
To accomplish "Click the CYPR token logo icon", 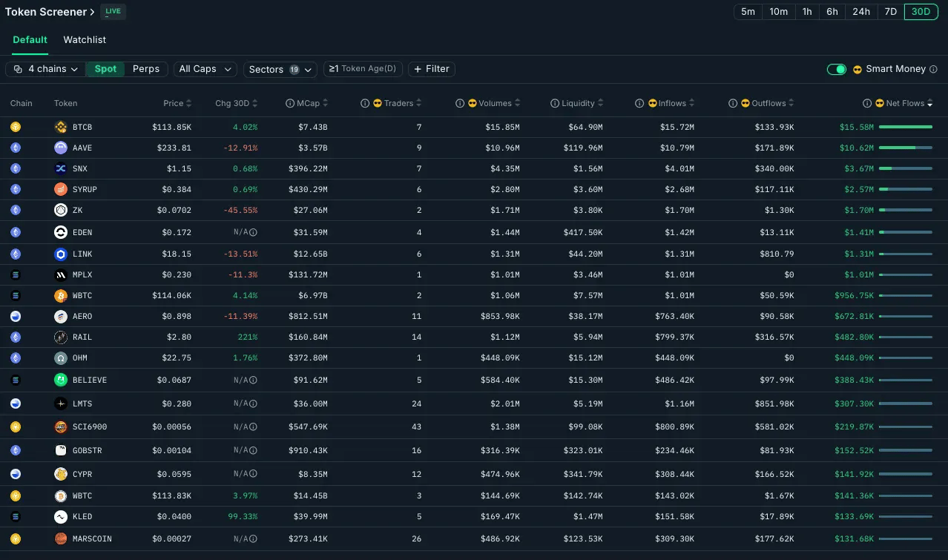I will (61, 474).
